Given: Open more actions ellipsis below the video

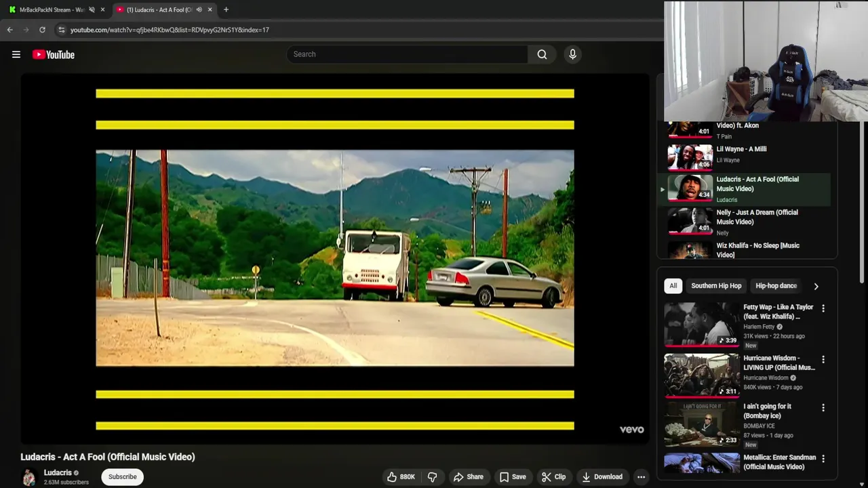Looking at the screenshot, I should [x=641, y=476].
